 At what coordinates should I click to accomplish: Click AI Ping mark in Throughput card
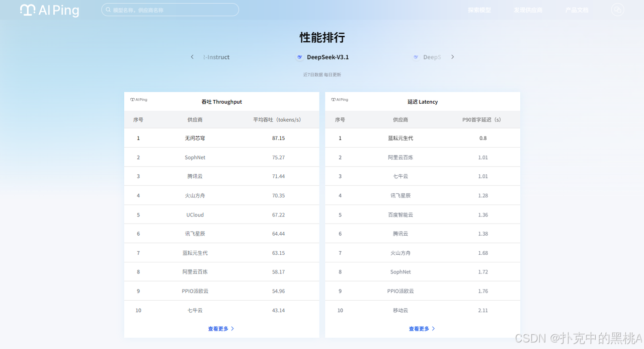[139, 100]
